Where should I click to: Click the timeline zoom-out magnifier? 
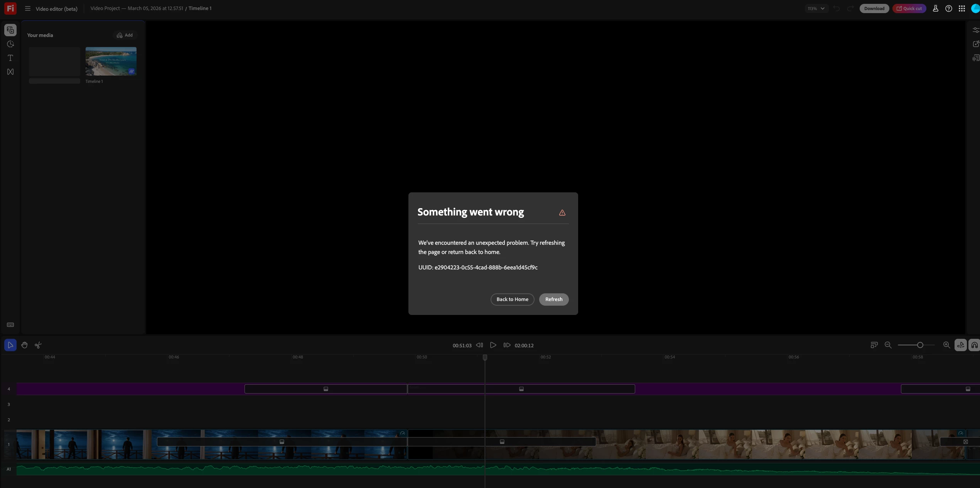(888, 345)
